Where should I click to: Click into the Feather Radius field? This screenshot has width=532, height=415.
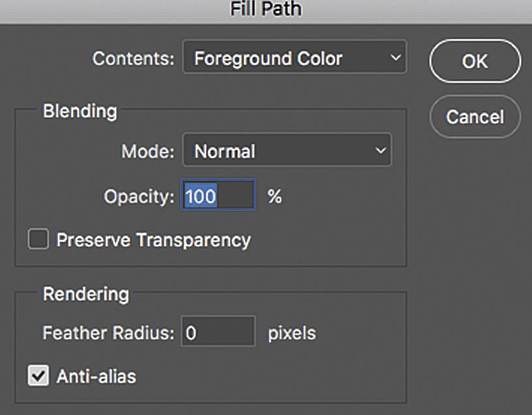pyautogui.click(x=218, y=331)
